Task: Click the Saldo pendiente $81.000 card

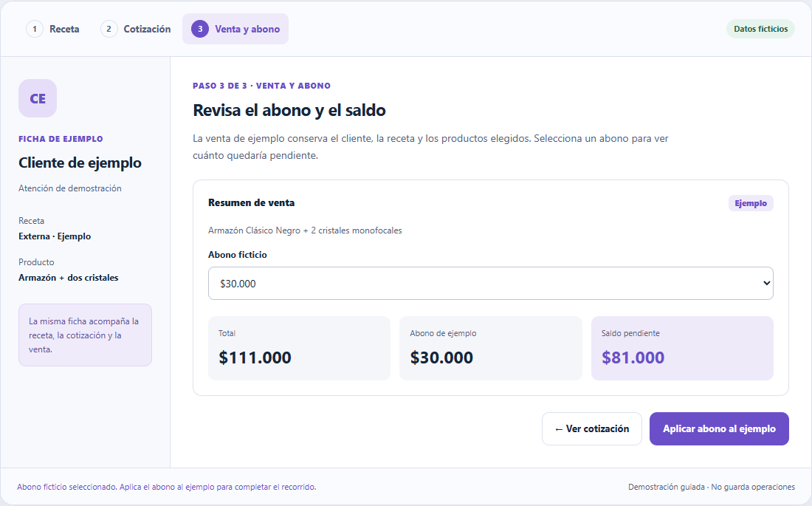Action: pyautogui.click(x=682, y=349)
